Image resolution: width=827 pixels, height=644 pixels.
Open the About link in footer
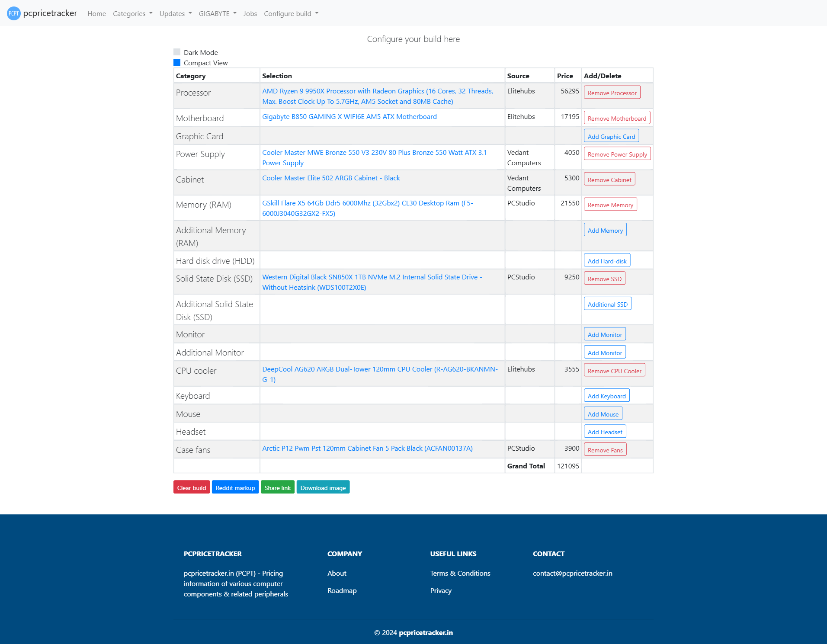click(x=337, y=573)
